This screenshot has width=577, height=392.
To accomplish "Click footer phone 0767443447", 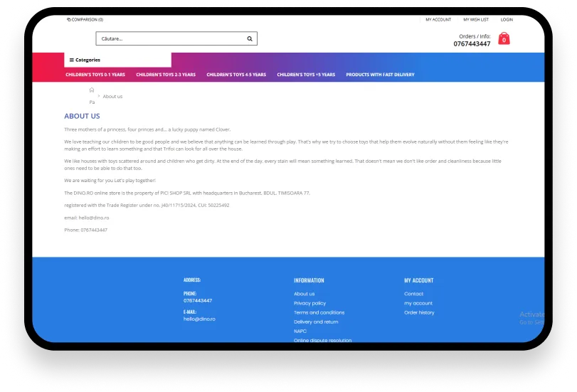I will [x=198, y=301].
